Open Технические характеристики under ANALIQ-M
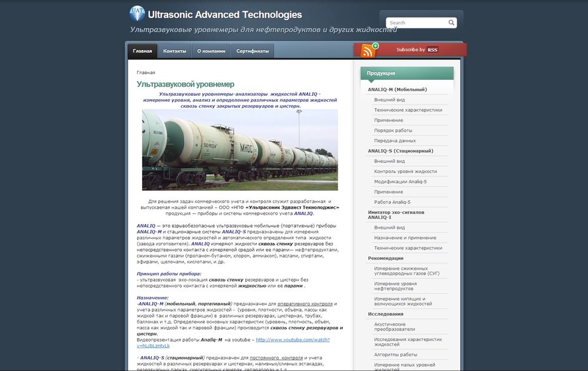 [x=408, y=110]
